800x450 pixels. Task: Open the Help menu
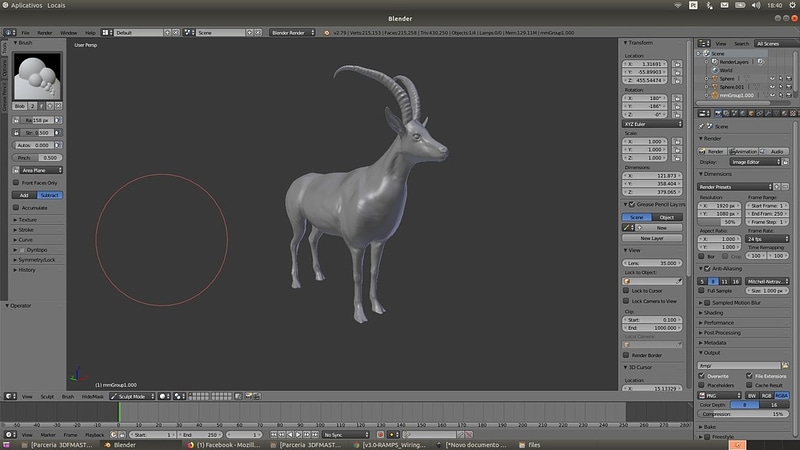90,33
